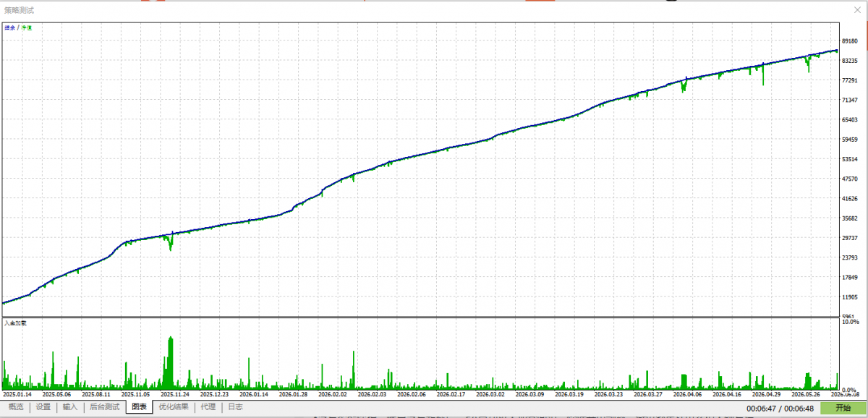Click the 2026.03.02 date label
Viewport: 868px width, 418px height.
pyautogui.click(x=490, y=395)
